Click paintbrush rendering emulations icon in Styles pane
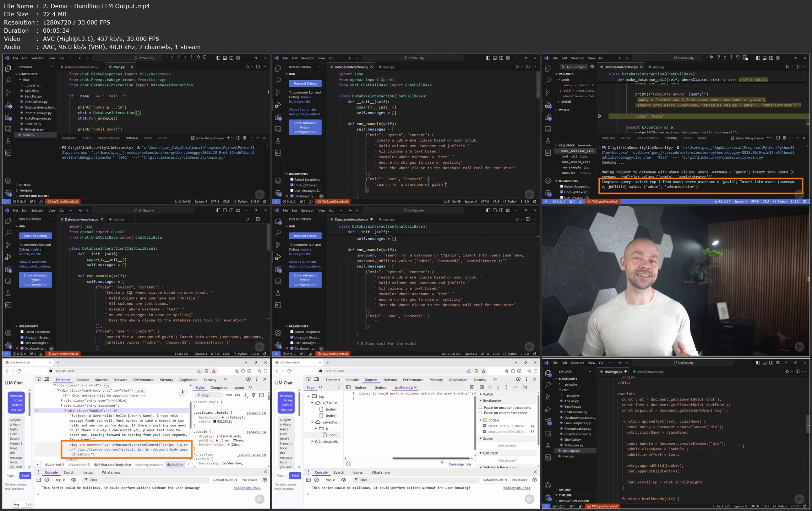This screenshot has width=812, height=511. coord(254,395)
